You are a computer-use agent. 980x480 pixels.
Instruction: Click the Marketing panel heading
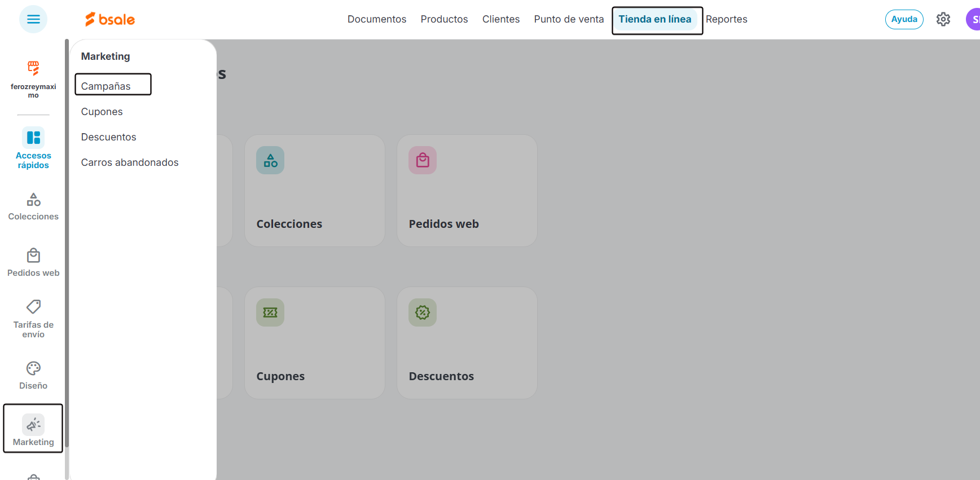[x=106, y=56]
